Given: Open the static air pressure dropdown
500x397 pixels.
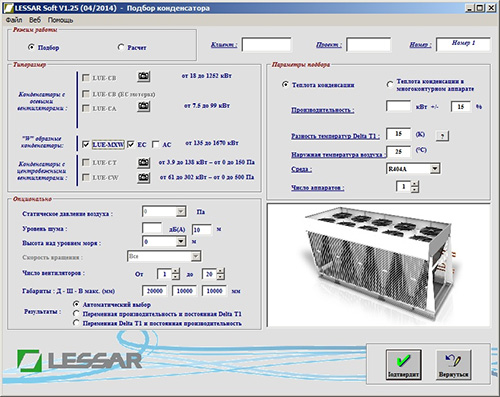Looking at the screenshot, I should (x=181, y=212).
